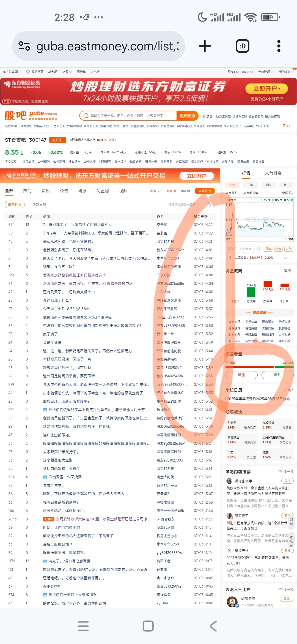
Task: Open 鹏哥投研 avatar
Action: (229, 516)
